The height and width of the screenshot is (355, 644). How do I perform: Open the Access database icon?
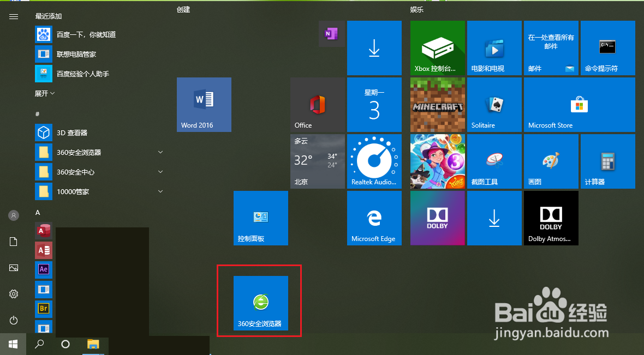pos(44,250)
